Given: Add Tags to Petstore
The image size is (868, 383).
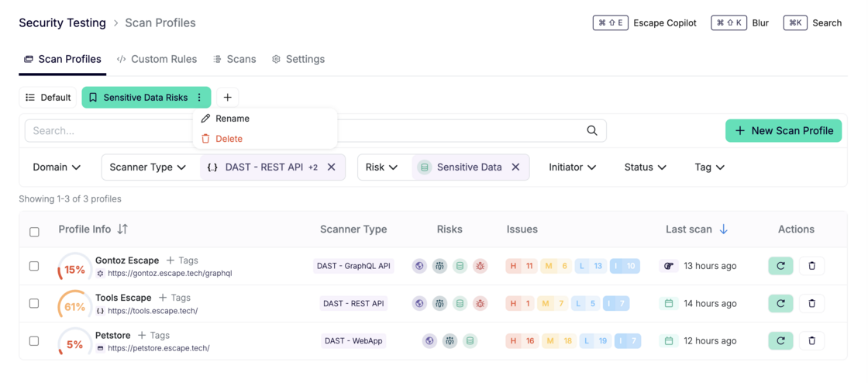Looking at the screenshot, I should (153, 335).
